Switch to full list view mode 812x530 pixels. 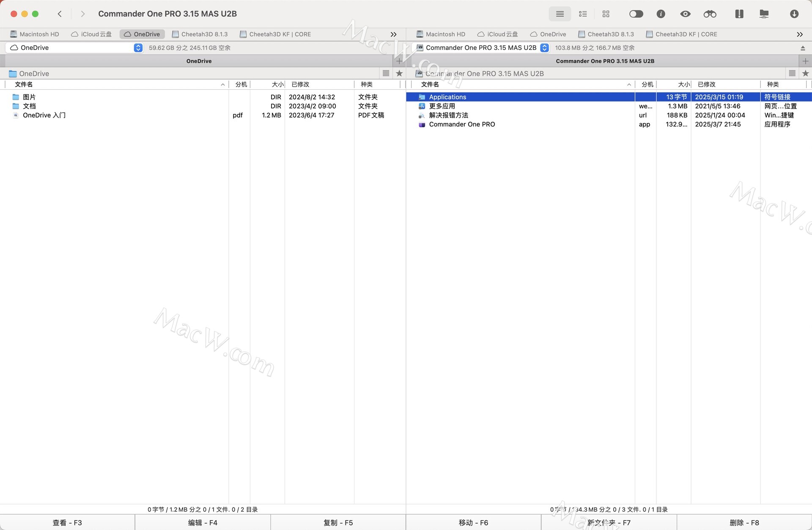[x=560, y=14]
